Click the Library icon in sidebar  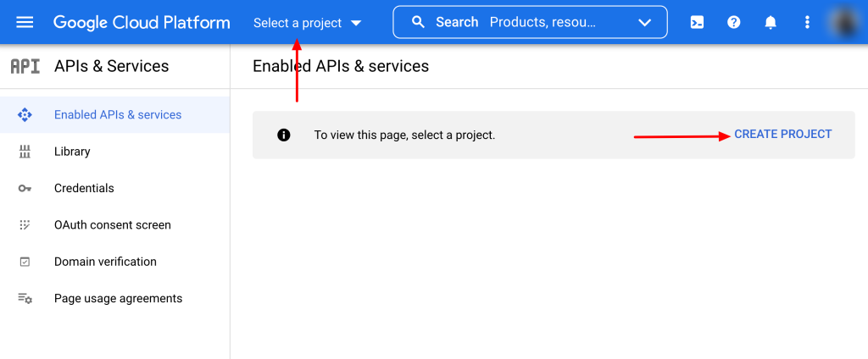coord(25,152)
